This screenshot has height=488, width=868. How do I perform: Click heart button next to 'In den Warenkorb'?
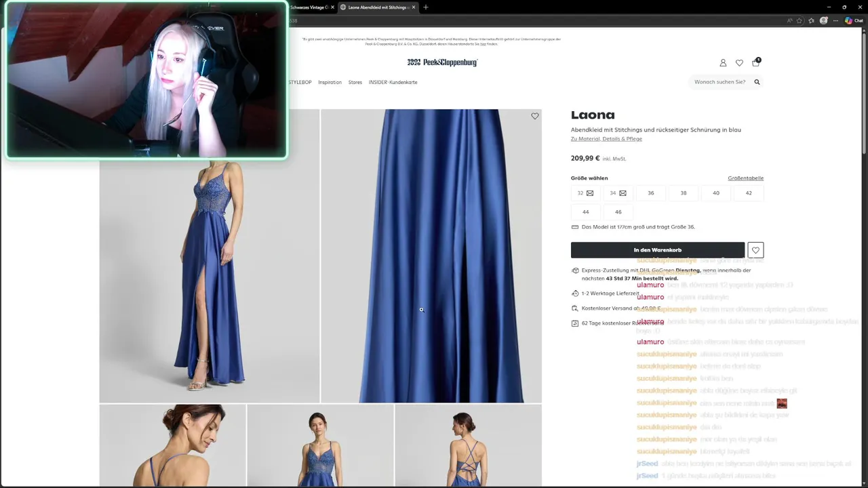(755, 250)
